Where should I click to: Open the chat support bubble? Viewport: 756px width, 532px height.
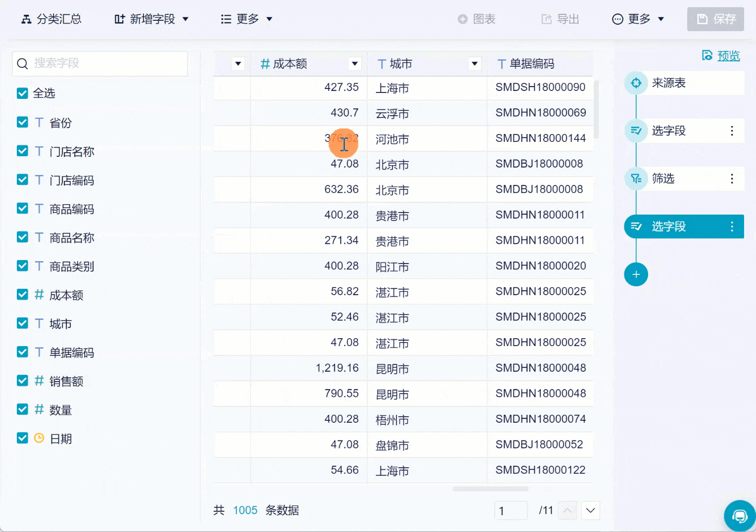(739, 515)
